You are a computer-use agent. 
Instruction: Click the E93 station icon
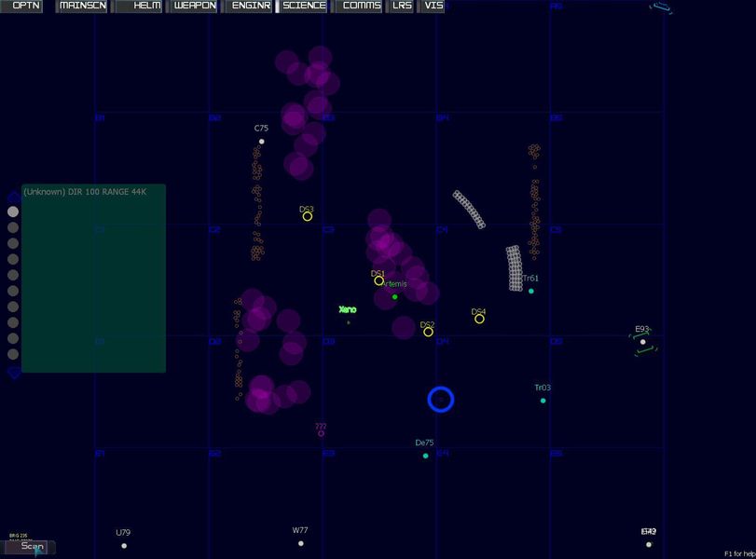[641, 342]
